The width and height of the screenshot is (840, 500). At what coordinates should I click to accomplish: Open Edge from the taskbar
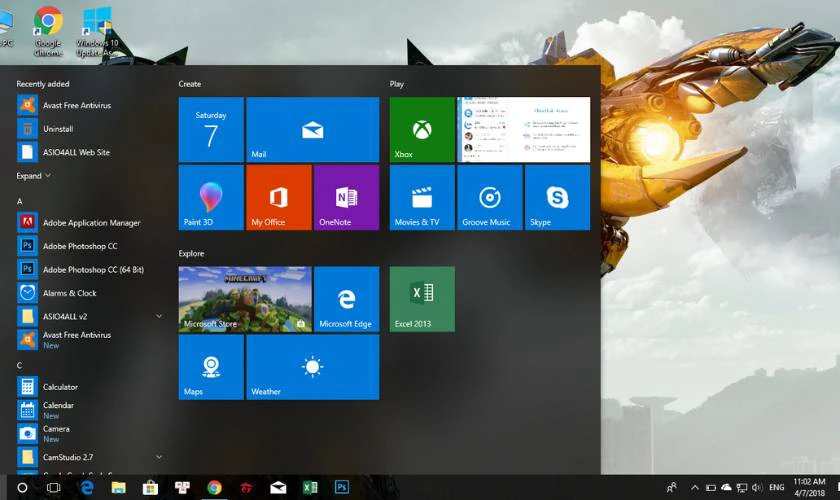point(87,488)
